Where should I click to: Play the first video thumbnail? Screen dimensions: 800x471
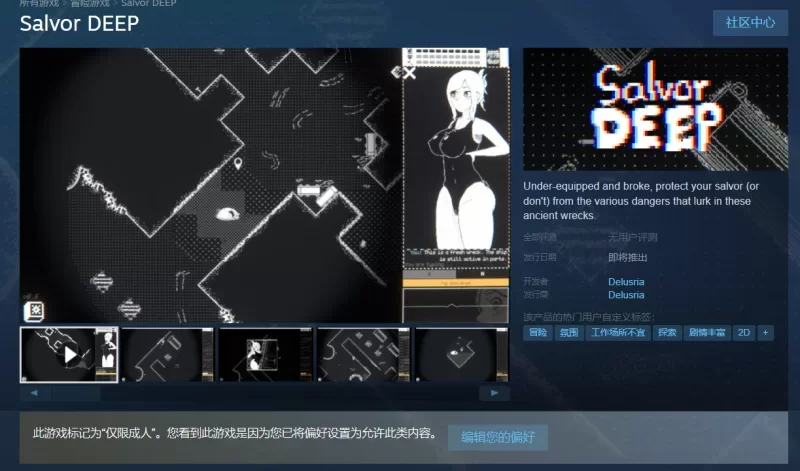coord(69,355)
